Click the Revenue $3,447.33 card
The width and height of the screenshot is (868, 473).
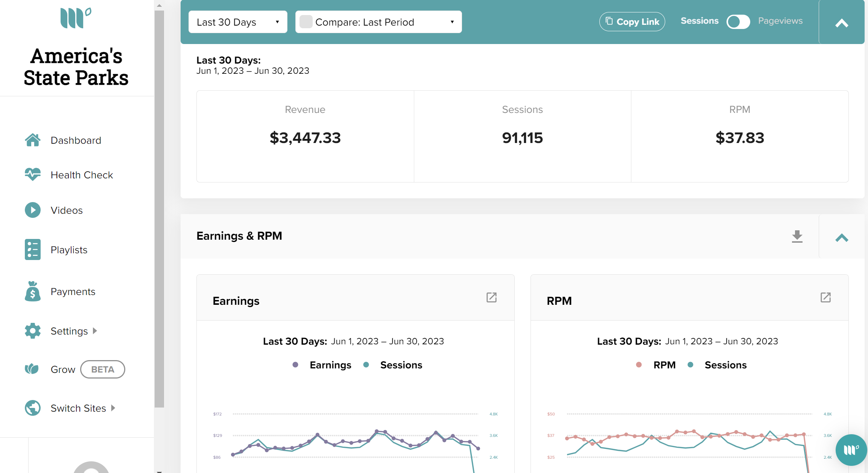pyautogui.click(x=305, y=136)
